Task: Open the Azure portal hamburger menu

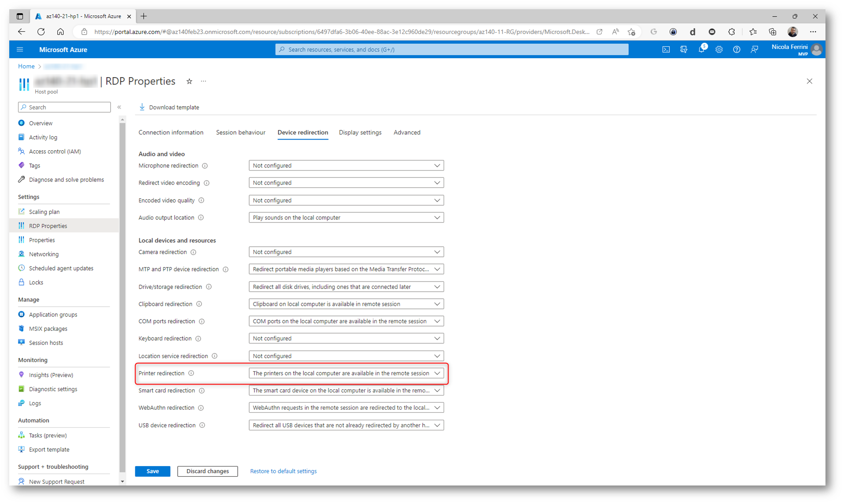Action: pos(20,49)
